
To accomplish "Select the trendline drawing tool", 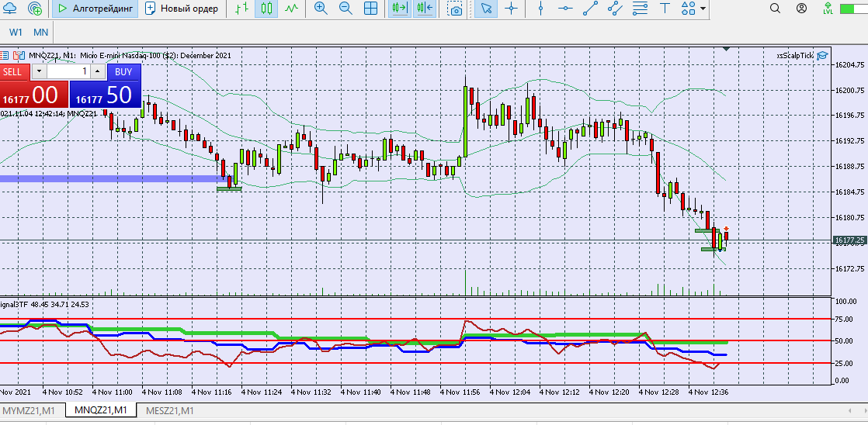I will [590, 9].
